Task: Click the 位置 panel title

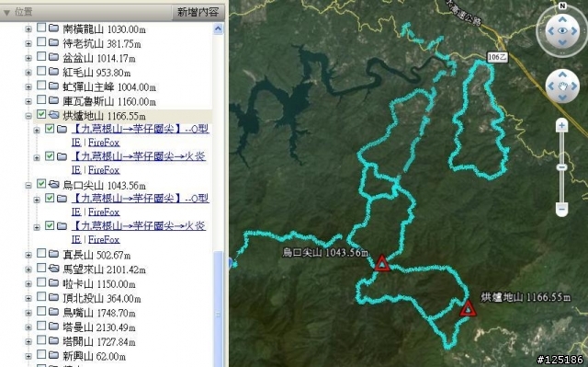Action: tap(23, 12)
